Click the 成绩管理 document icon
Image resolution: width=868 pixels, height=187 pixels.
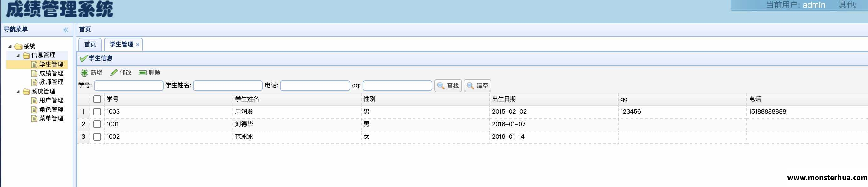coord(34,73)
